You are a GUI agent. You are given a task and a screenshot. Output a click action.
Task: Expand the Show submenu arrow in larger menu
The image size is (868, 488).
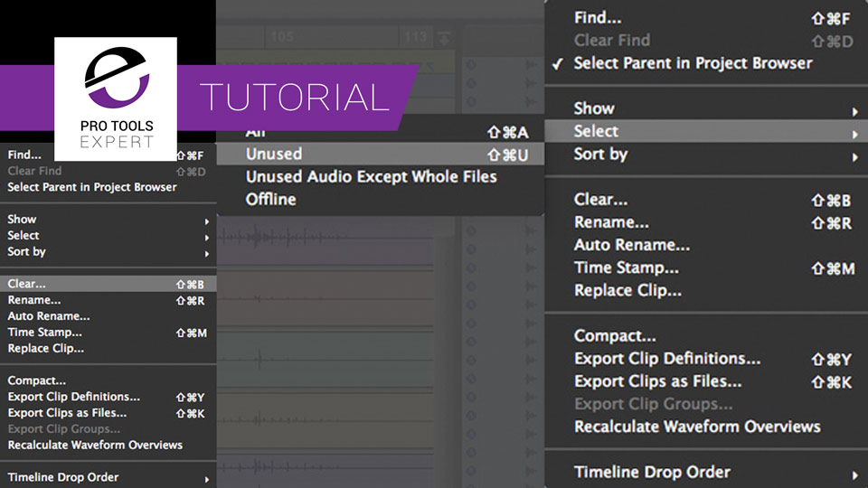[x=855, y=112]
